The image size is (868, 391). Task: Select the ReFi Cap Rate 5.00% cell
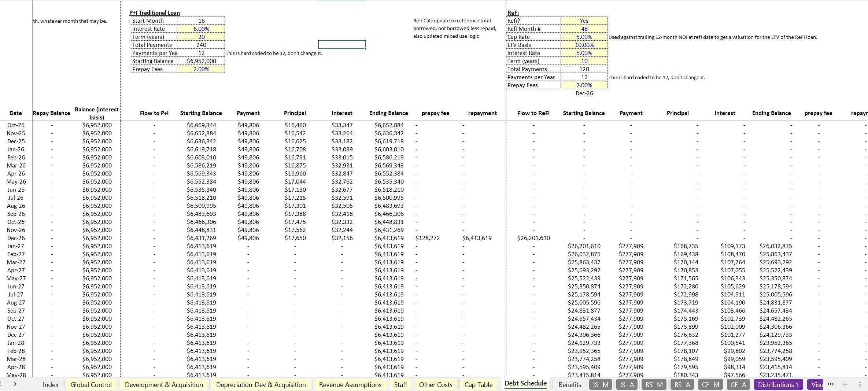[x=584, y=37]
